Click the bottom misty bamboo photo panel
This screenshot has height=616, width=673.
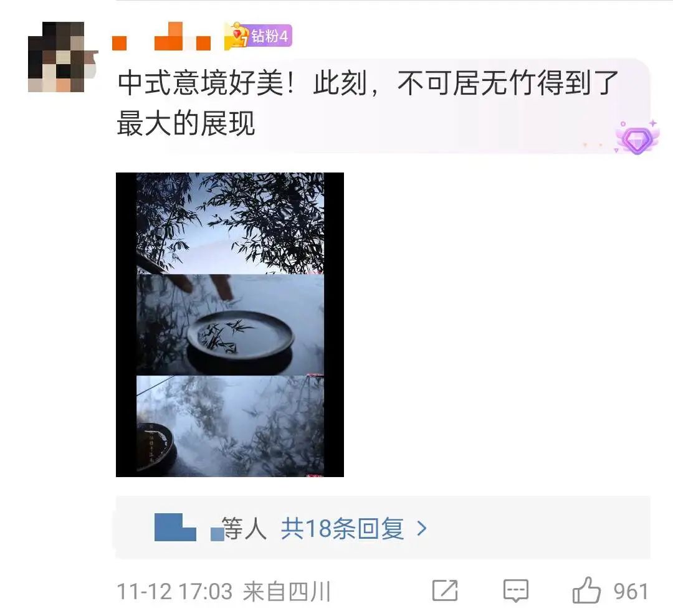click(230, 425)
